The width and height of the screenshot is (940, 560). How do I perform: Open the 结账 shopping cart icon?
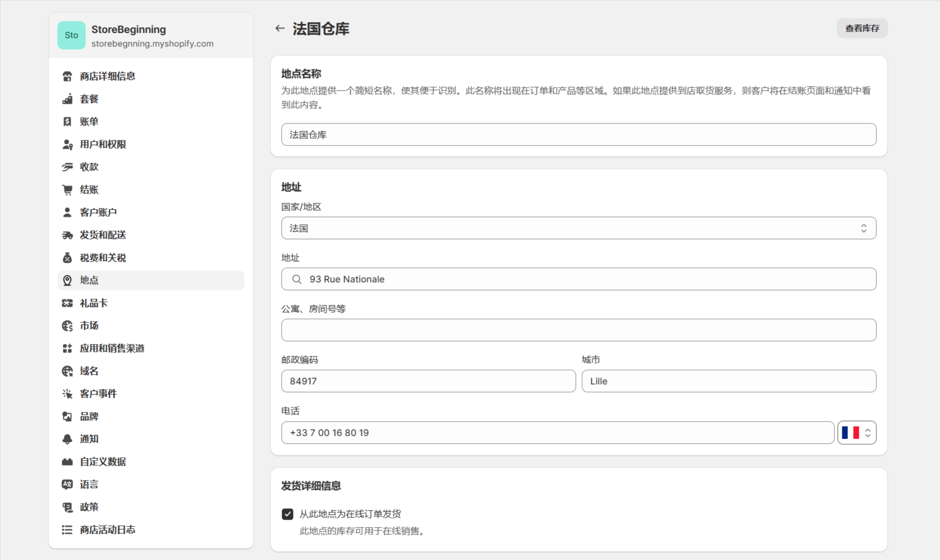(x=67, y=189)
